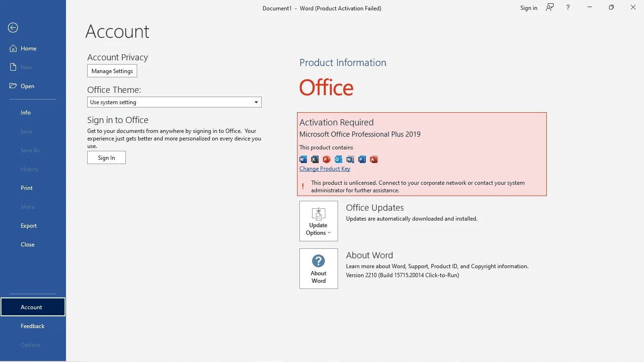Click the "Office Theme:" label
This screenshot has width=644, height=362.
114,90
